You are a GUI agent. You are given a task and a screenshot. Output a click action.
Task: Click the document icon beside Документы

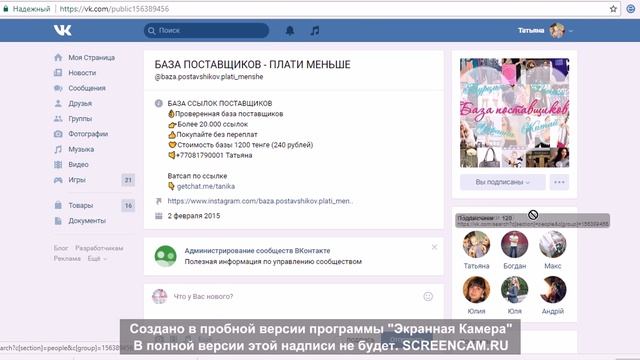tap(58, 221)
